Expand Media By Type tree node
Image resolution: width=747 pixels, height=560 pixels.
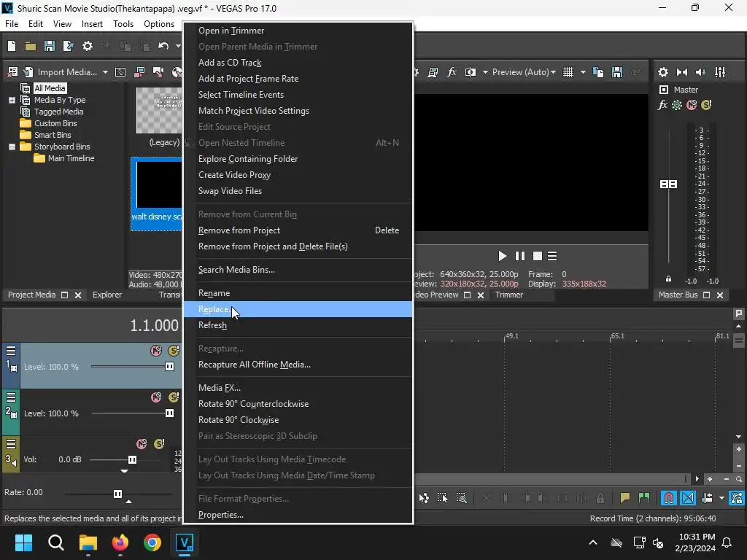(12, 100)
